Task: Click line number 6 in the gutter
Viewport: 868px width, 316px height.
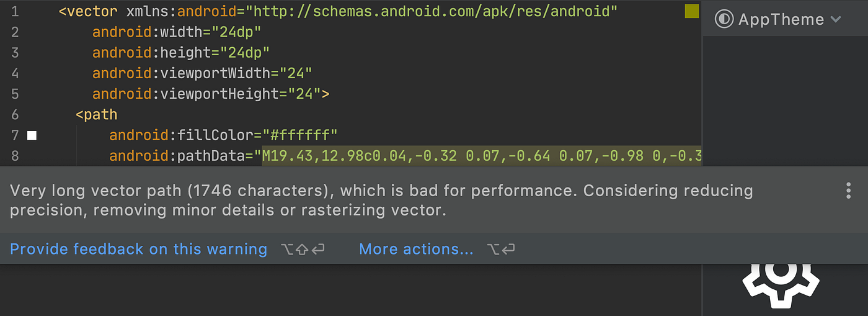Action: click(15, 115)
